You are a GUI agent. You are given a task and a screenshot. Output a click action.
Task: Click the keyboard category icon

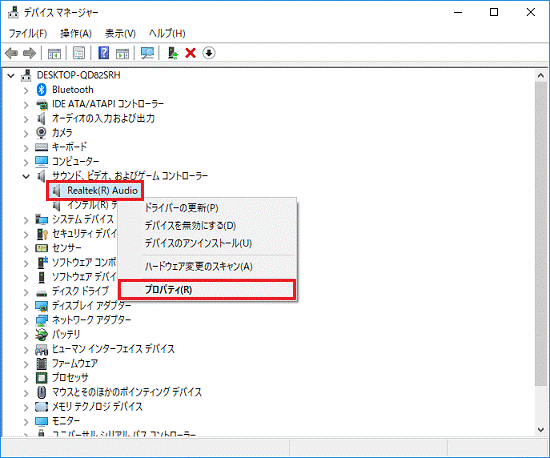(x=41, y=147)
